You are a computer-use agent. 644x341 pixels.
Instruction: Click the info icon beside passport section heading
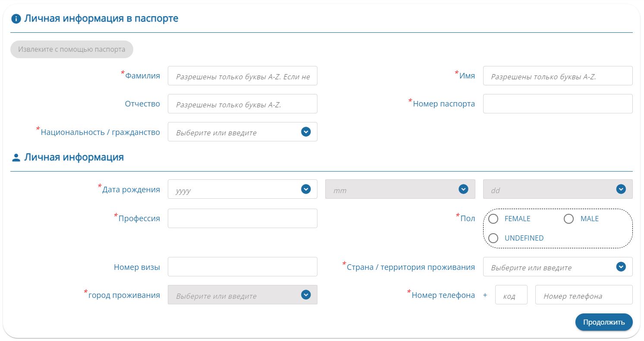pos(16,19)
